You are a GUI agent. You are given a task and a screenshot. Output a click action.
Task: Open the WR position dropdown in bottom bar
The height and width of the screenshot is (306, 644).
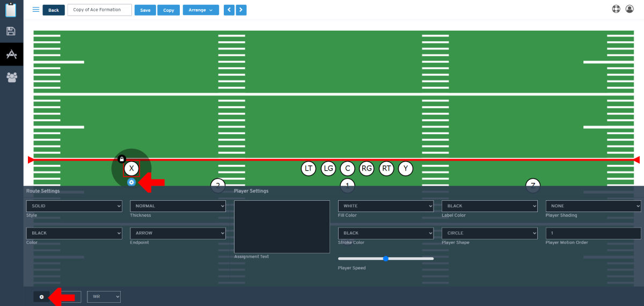[104, 297]
